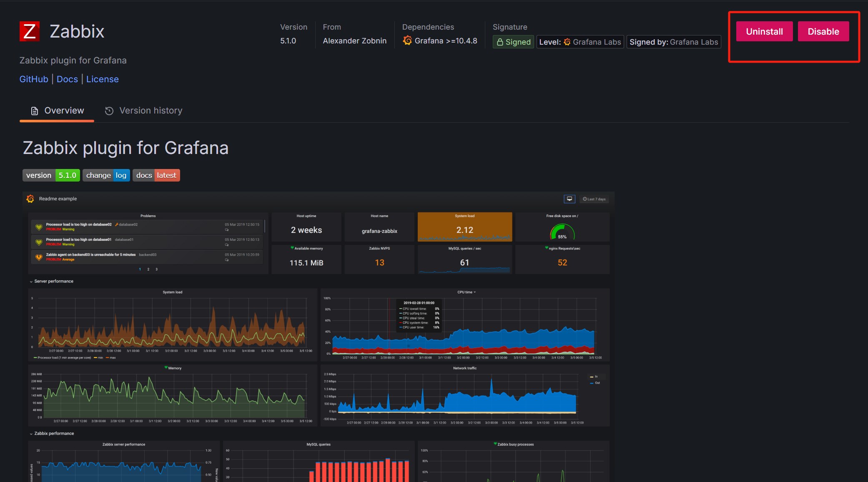
Task: Click the Network traffic graph panel
Action: pyautogui.click(x=465, y=395)
